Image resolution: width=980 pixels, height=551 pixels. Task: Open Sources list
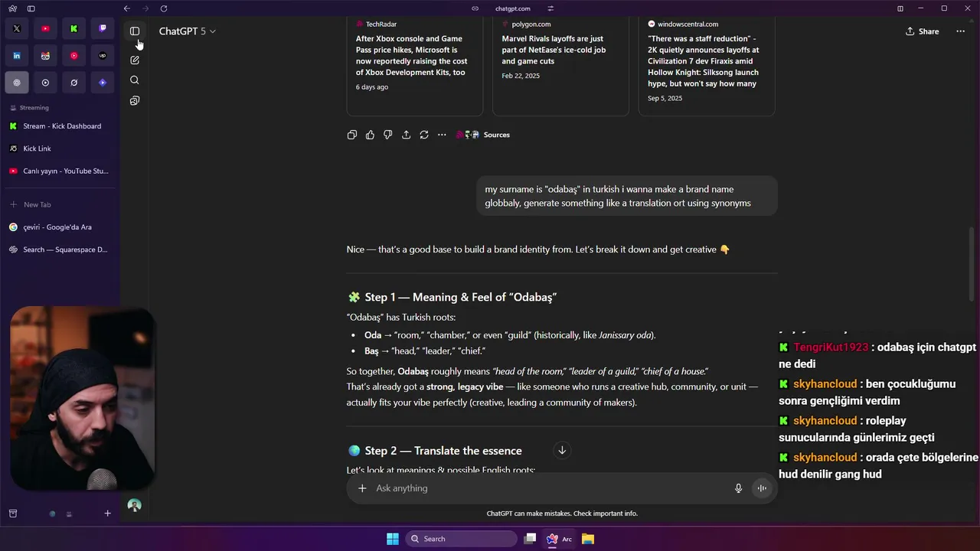click(x=483, y=135)
